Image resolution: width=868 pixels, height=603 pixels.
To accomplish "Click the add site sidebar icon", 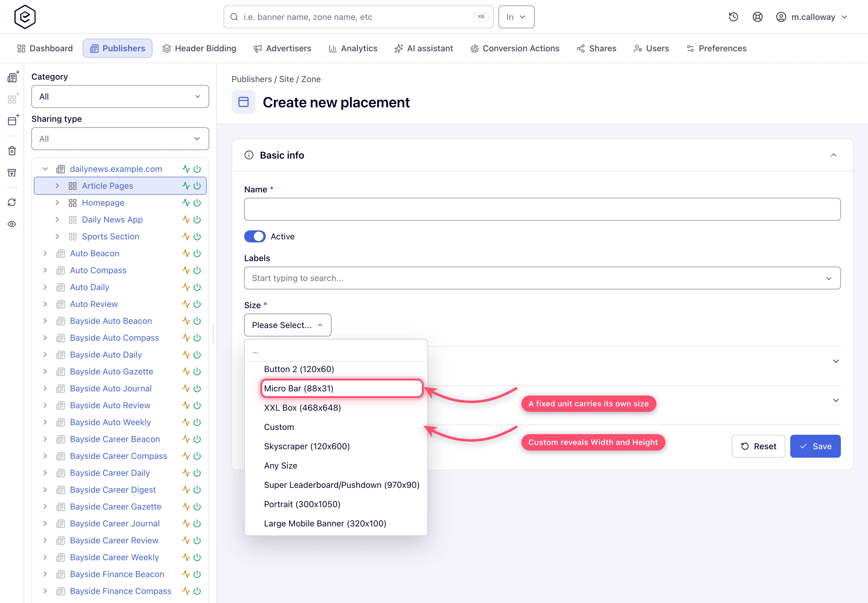I will point(13,77).
